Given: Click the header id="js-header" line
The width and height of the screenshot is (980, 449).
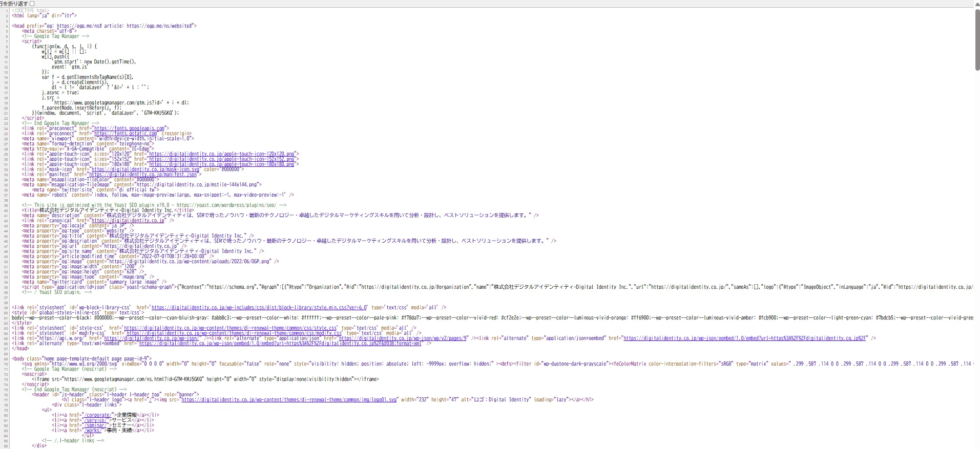Looking at the screenshot, I should click(x=116, y=395).
